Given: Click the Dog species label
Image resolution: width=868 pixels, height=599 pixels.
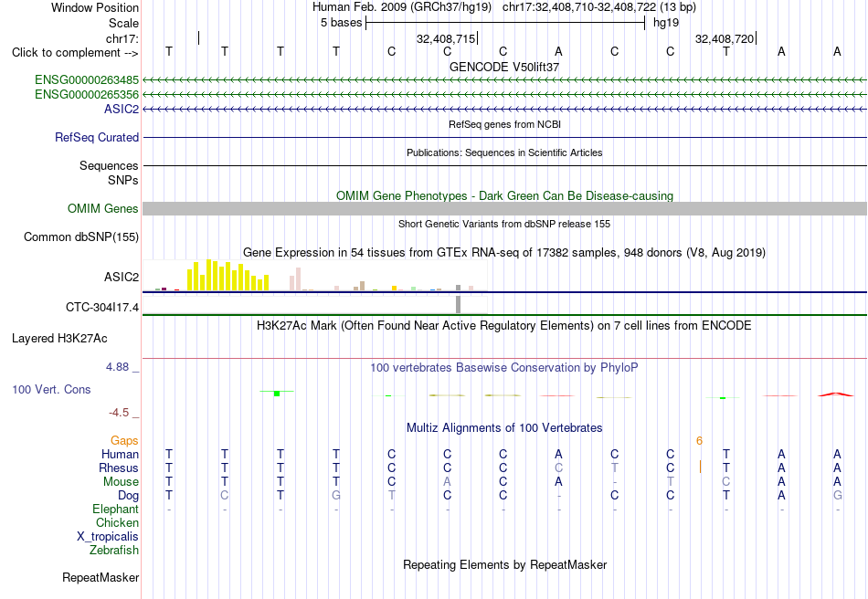Looking at the screenshot, I should coord(128,495).
